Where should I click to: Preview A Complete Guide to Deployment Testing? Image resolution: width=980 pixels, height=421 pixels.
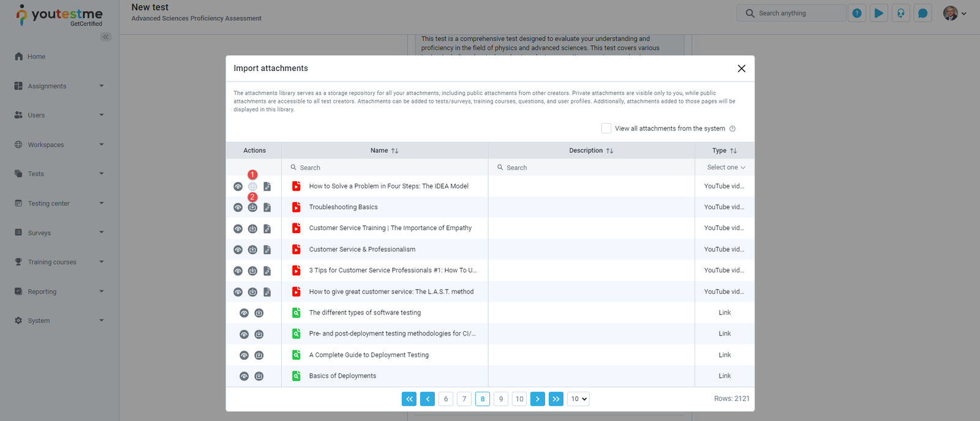(x=244, y=356)
